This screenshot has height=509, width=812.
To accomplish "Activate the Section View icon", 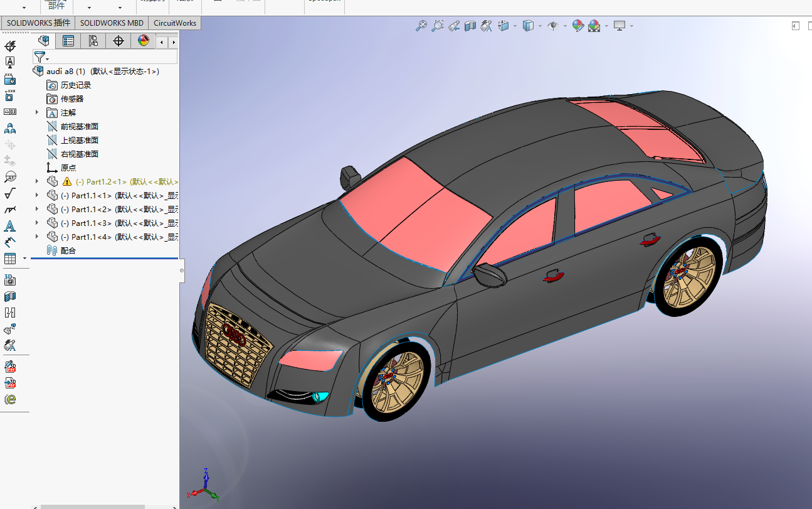I will click(470, 26).
